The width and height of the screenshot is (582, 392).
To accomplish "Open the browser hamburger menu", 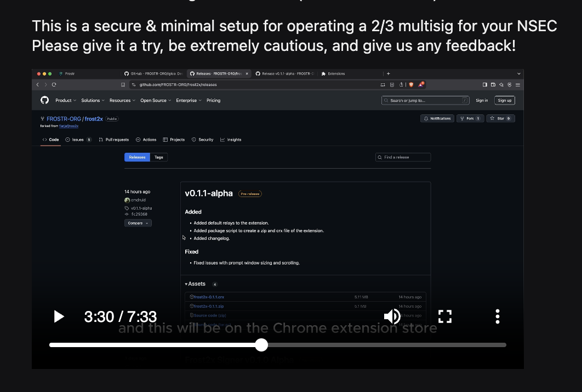I will point(517,84).
